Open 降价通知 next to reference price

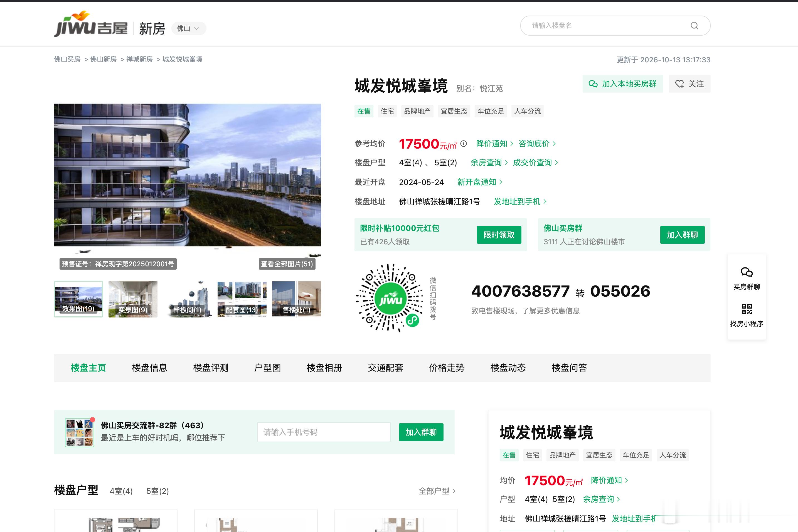[495, 144]
